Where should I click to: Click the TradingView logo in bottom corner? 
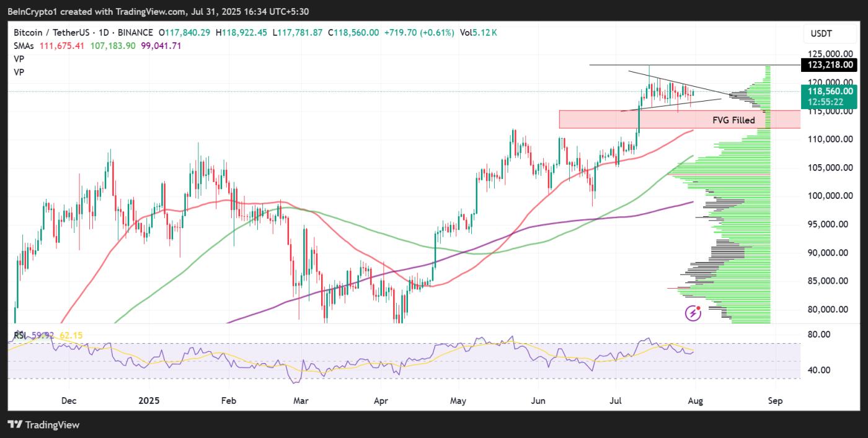coord(43,425)
